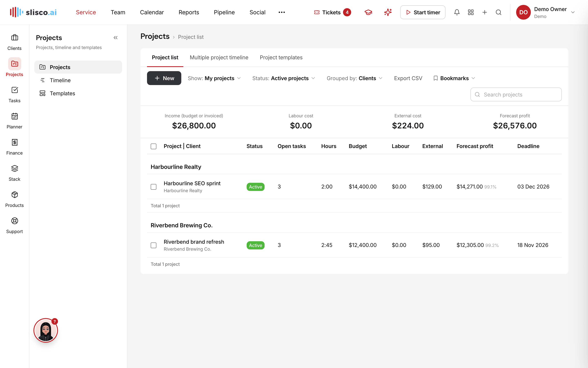Open the Calendar top menu

[x=152, y=12]
